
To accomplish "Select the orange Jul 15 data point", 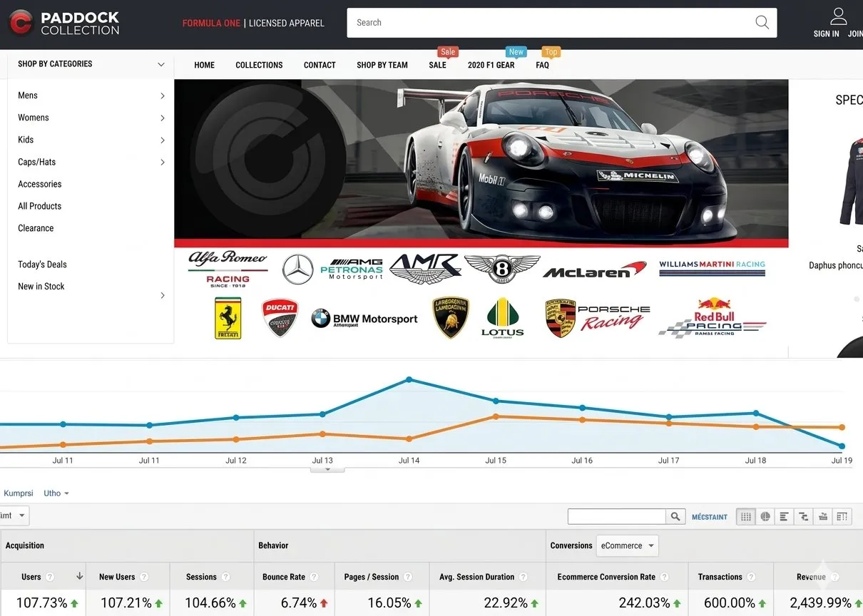I will 496,416.
